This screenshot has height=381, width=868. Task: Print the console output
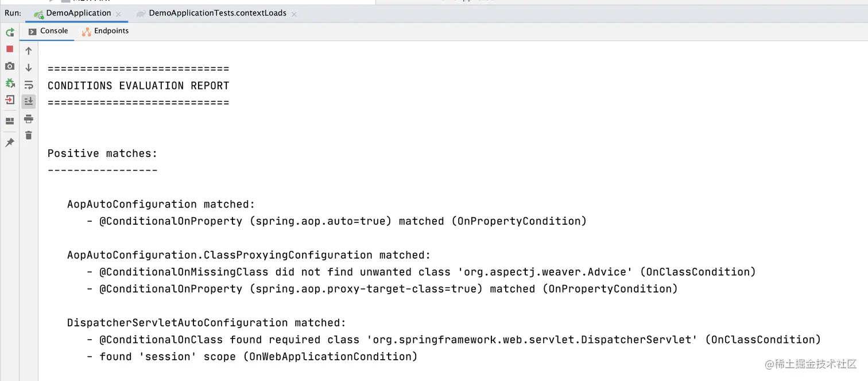click(29, 119)
